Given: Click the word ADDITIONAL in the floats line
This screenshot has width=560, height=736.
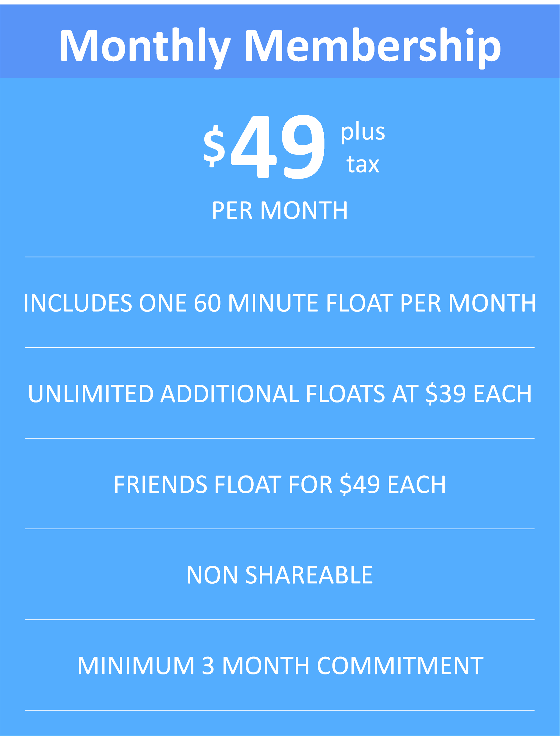Looking at the screenshot, I should (230, 394).
